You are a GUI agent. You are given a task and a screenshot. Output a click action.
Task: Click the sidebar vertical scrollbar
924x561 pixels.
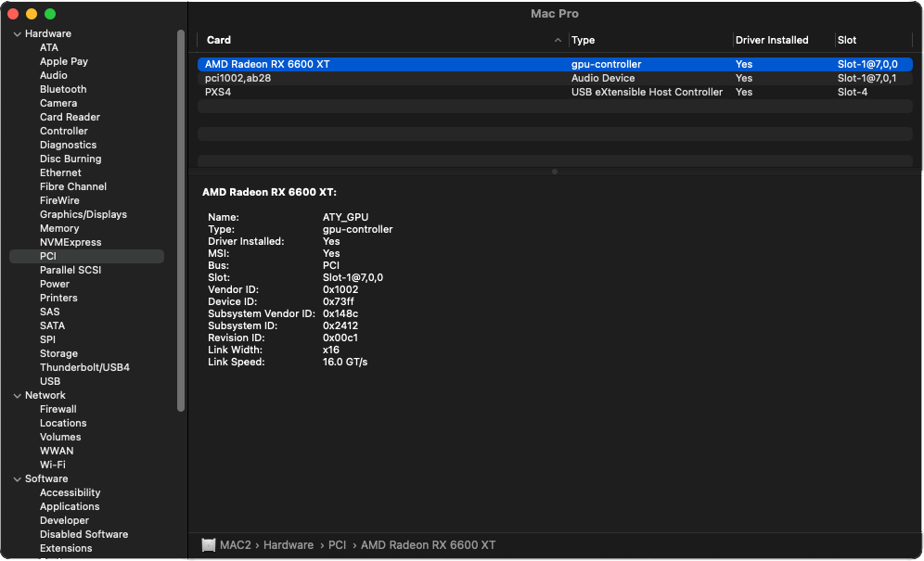tap(181, 221)
